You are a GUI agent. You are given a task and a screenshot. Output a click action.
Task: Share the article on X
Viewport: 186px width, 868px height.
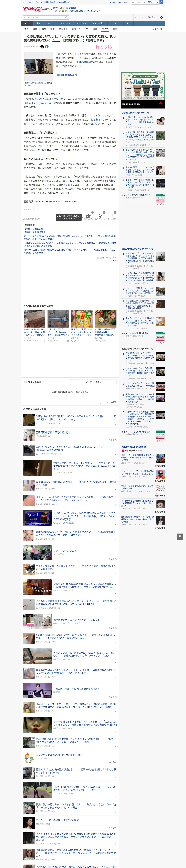click(x=42, y=47)
